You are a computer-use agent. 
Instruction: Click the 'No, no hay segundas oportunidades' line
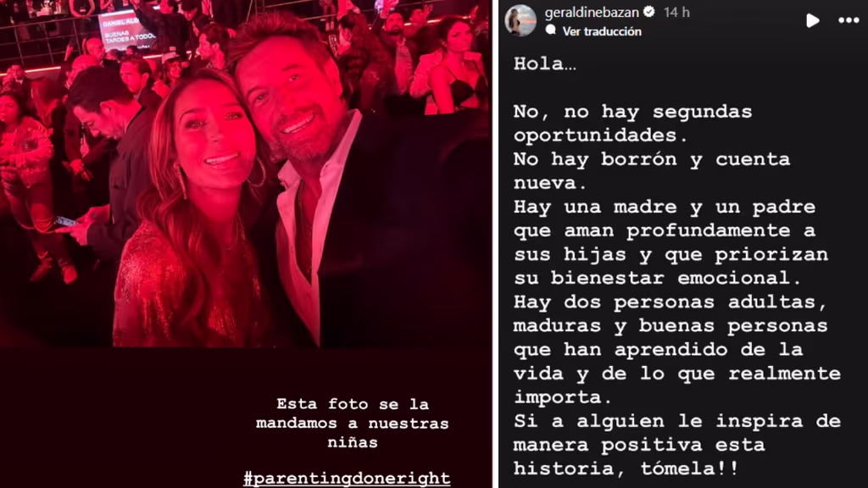632,123
